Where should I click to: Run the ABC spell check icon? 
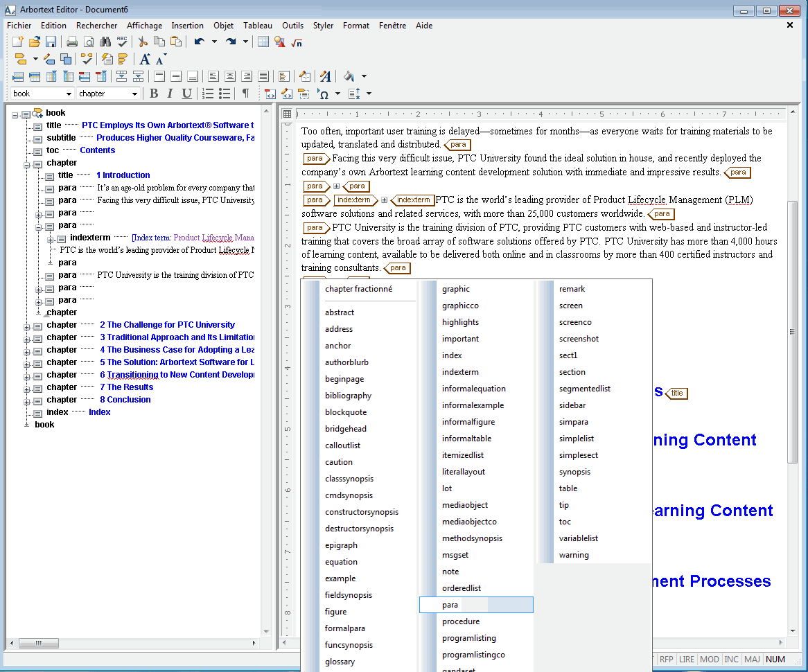[121, 42]
